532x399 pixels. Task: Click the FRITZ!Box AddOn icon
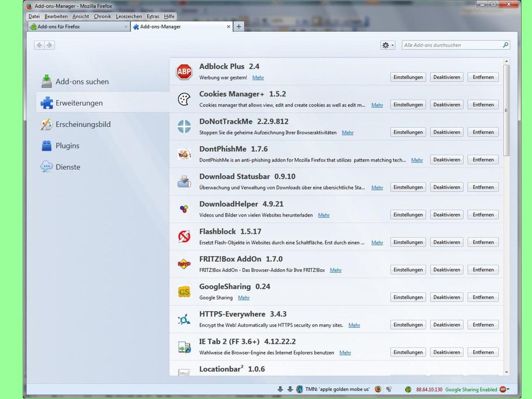point(184,264)
